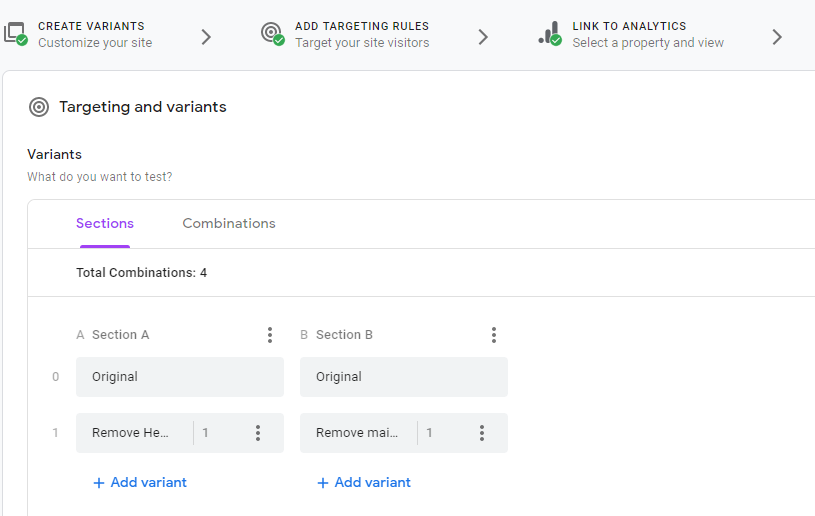Click 'Customize your site' subtitle
Image resolution: width=815 pixels, height=516 pixels.
95,43
